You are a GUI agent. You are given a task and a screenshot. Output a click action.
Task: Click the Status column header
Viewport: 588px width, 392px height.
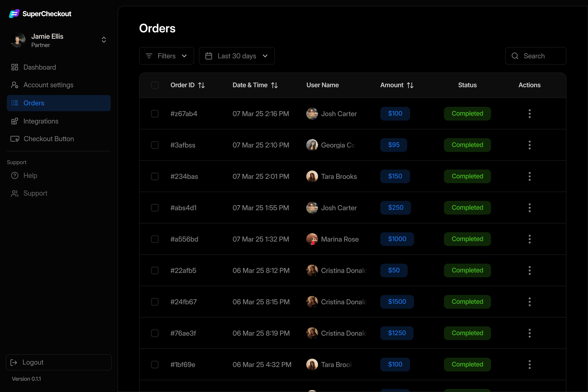[x=467, y=85]
